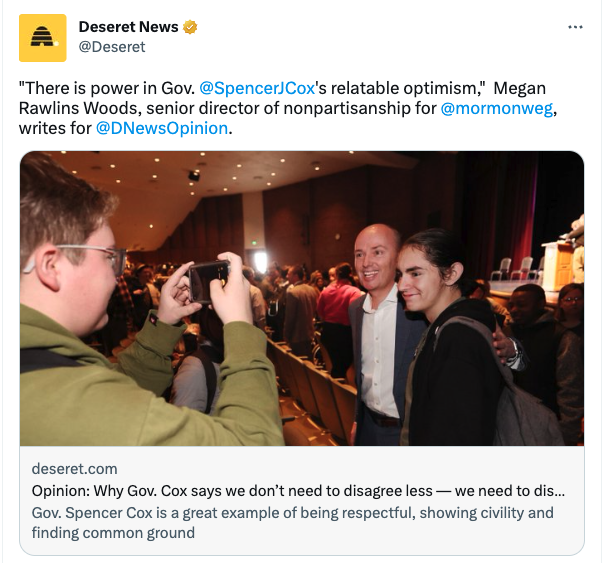602x563 pixels.
Task: Click the deseret.com domain label
Action: [74, 469]
